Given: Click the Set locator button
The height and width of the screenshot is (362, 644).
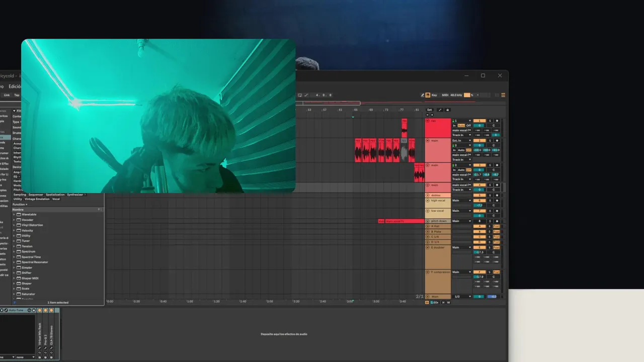Looking at the screenshot, I should pos(430,110).
